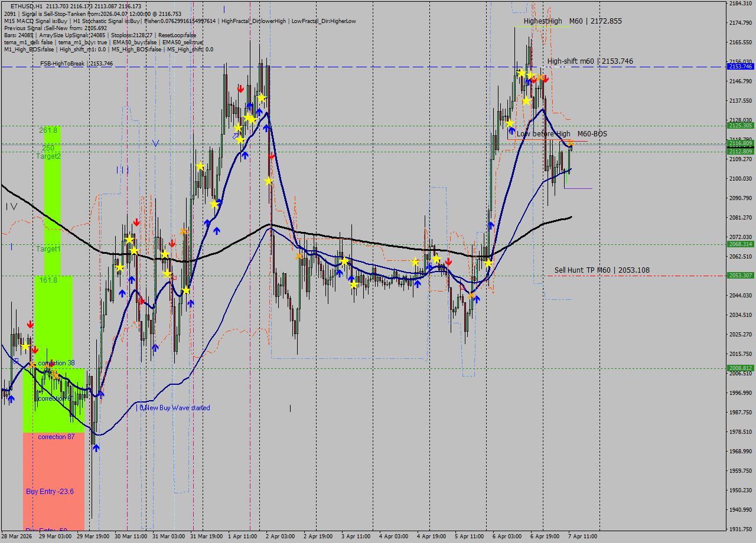Select the red down arrow at the HighestHigh peak
756x543 pixels.
click(x=546, y=80)
